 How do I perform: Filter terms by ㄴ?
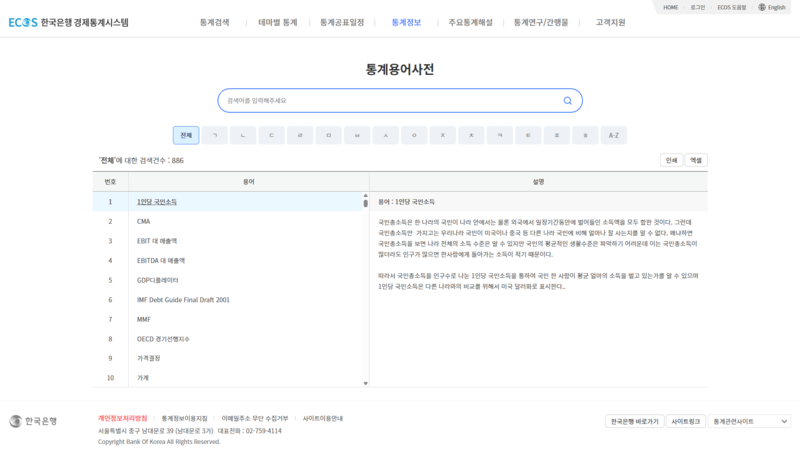click(243, 135)
